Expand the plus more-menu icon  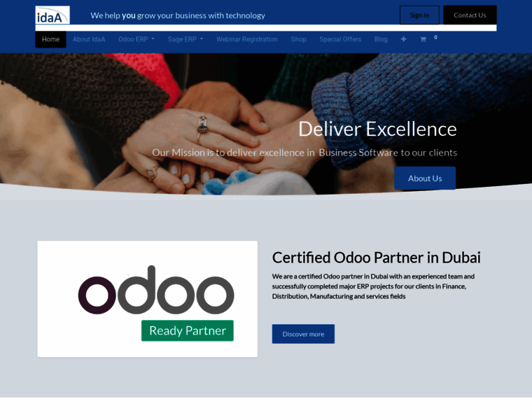tap(403, 39)
